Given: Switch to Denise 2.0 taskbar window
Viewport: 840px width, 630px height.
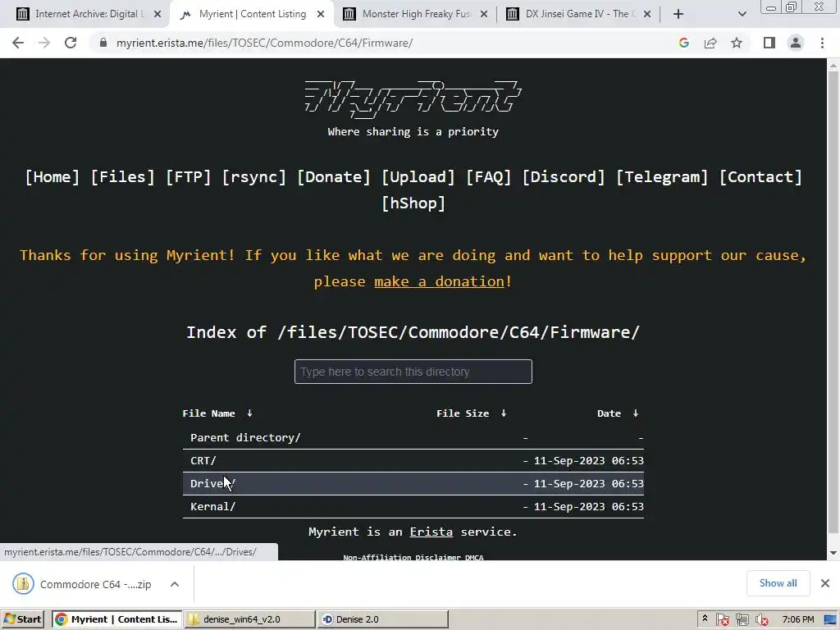Looking at the screenshot, I should (382, 619).
